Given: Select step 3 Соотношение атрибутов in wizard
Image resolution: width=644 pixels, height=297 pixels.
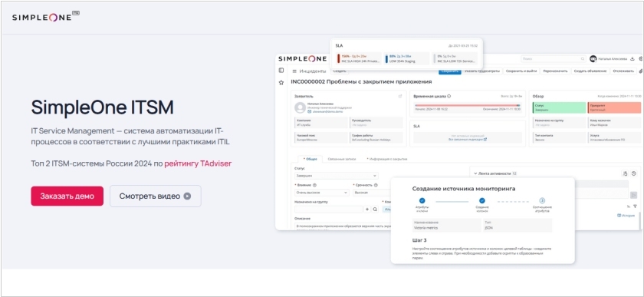Looking at the screenshot, I should coord(542,204).
